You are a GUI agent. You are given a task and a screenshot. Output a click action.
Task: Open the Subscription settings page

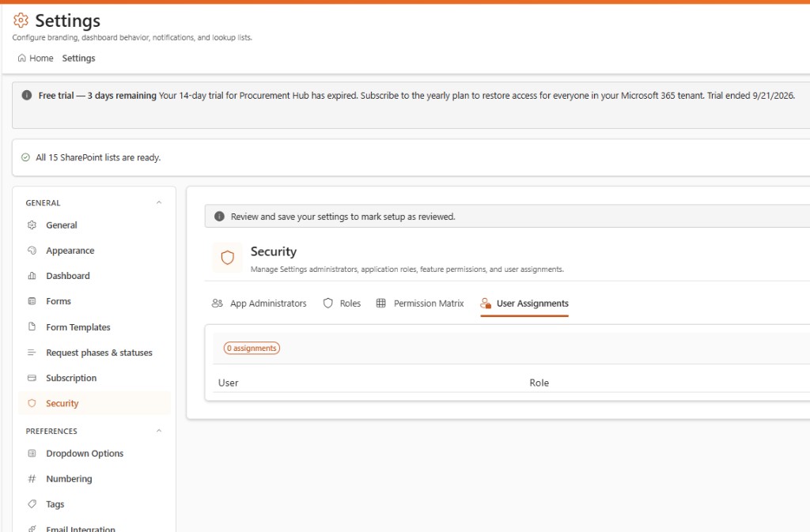tap(95, 378)
